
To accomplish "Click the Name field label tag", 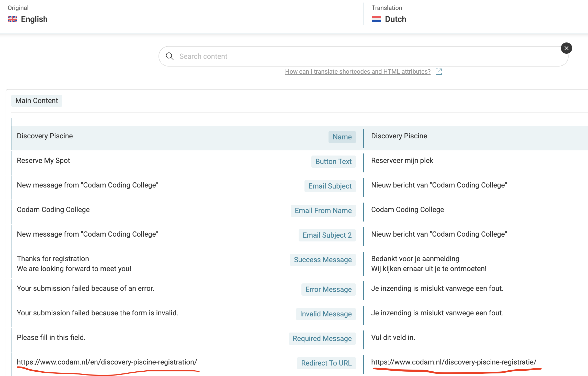I will [342, 137].
